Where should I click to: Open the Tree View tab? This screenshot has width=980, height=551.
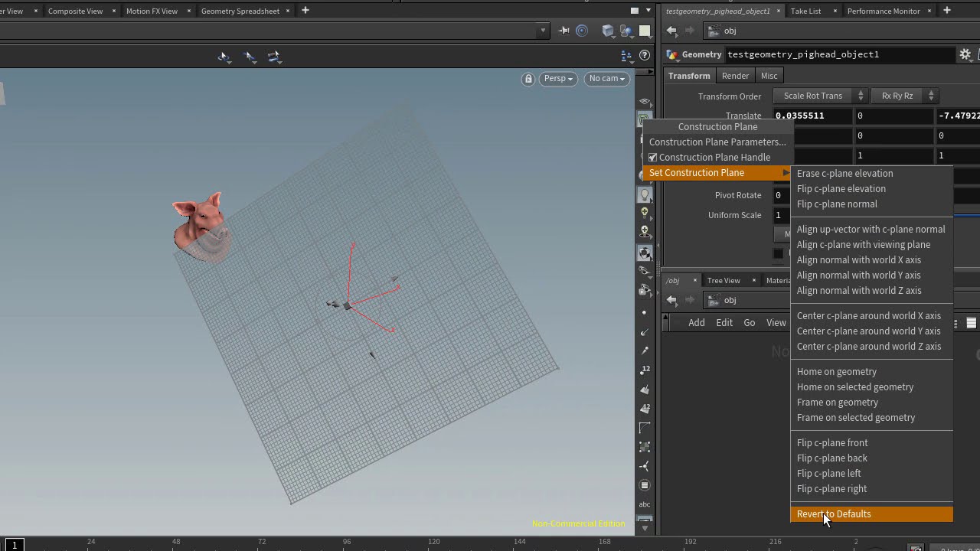[724, 280]
